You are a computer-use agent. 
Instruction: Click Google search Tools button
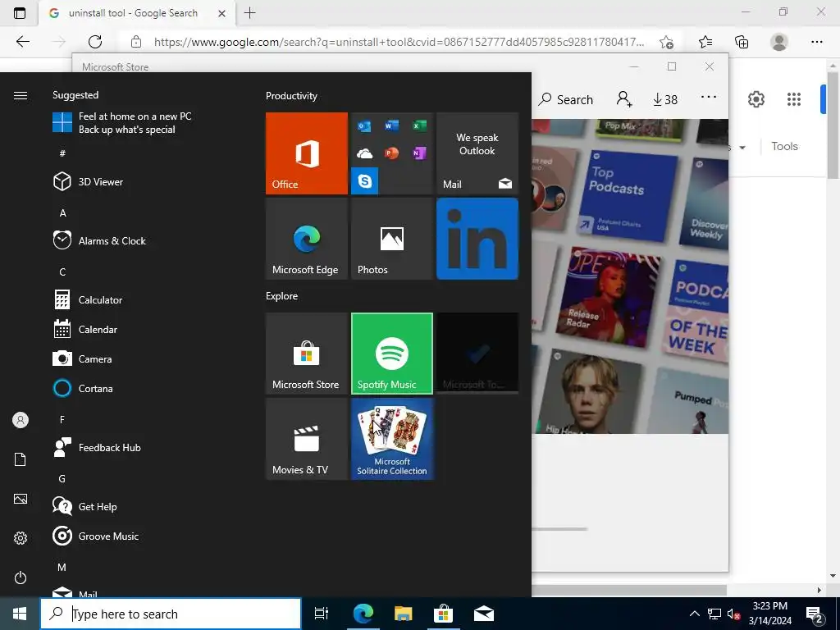pos(784,146)
